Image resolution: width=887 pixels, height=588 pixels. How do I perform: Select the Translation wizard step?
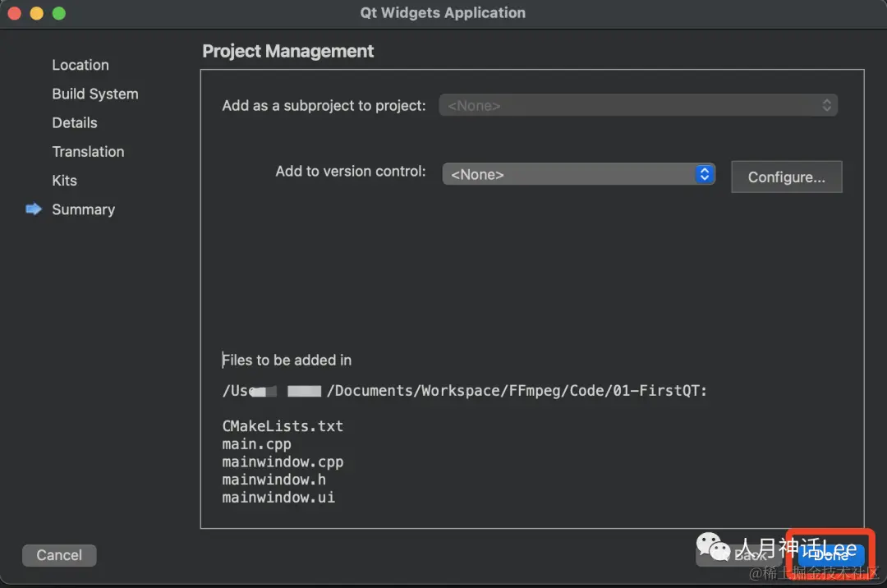tap(88, 152)
